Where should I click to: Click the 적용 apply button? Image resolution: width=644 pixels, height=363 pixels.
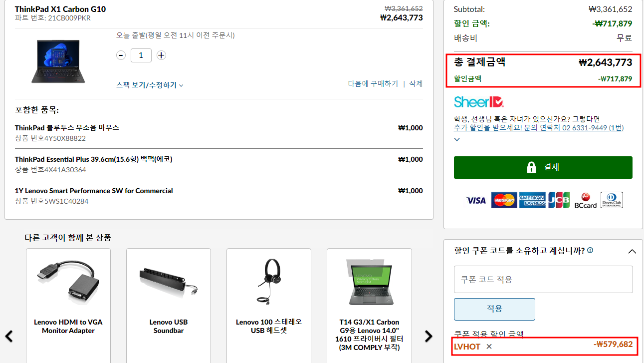pos(494,309)
